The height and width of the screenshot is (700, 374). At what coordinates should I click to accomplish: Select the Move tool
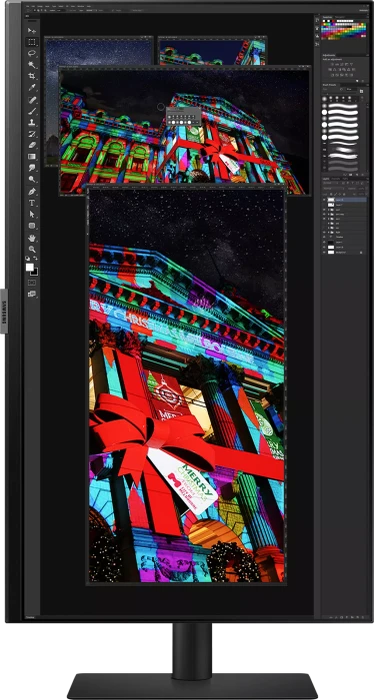(x=32, y=31)
